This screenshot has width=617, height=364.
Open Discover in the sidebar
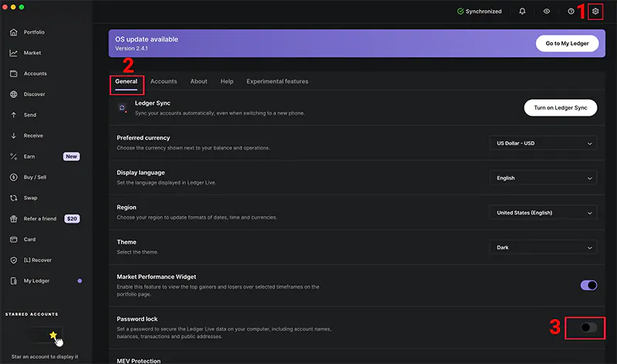coord(34,94)
